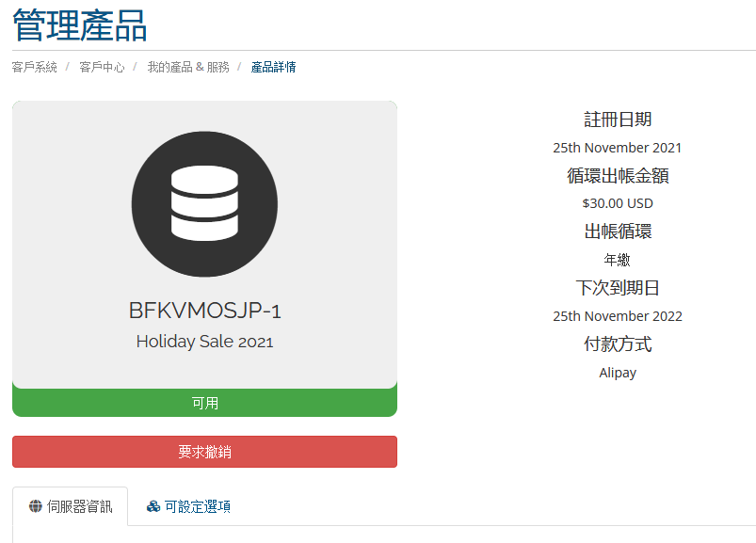Click the red 要求撤銷 button
756x543 pixels.
pyautogui.click(x=204, y=452)
